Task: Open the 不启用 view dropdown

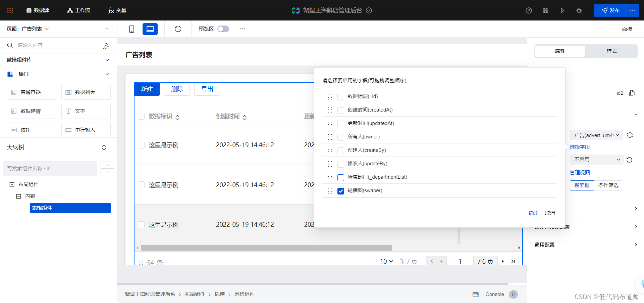Action: coord(596,160)
